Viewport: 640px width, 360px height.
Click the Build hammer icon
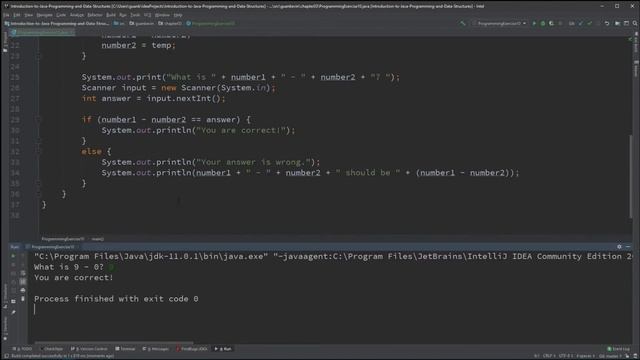coord(462,24)
